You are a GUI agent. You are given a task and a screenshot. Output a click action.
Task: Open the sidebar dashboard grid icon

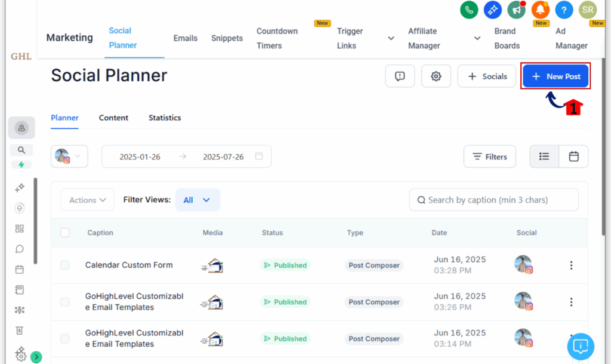(20, 229)
